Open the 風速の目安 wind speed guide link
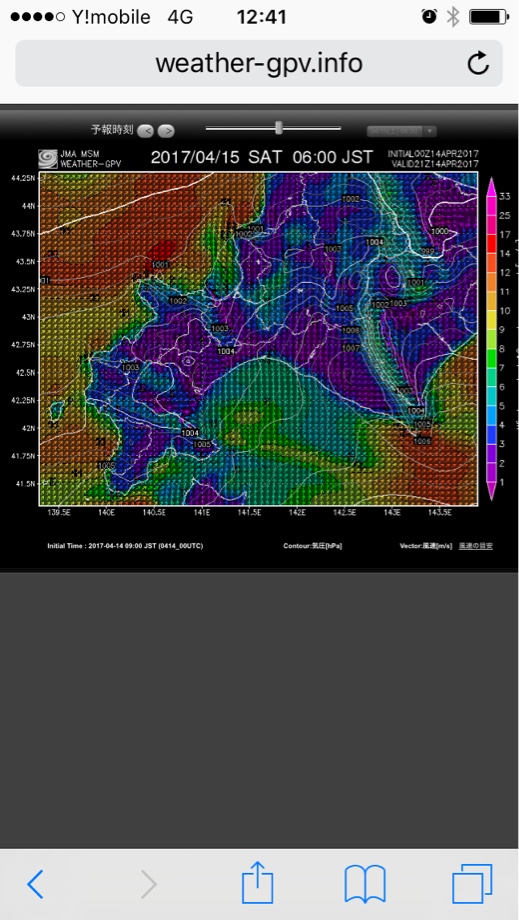The image size is (519, 920). (x=476, y=546)
